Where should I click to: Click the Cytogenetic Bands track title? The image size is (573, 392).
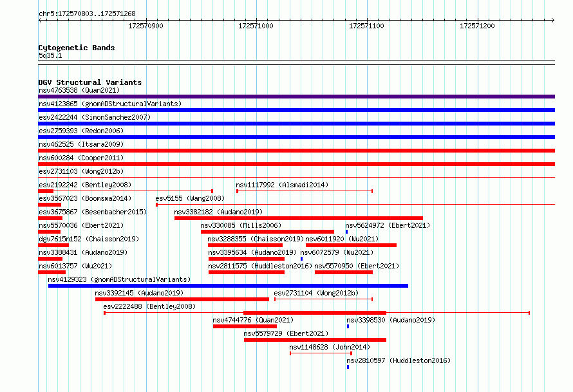77,48
